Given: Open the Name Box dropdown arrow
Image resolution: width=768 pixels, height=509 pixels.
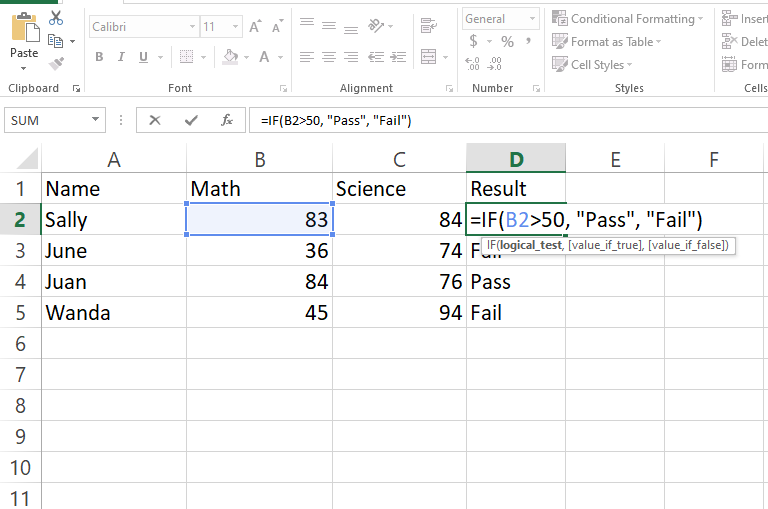Looking at the screenshot, I should pyautogui.click(x=96, y=120).
